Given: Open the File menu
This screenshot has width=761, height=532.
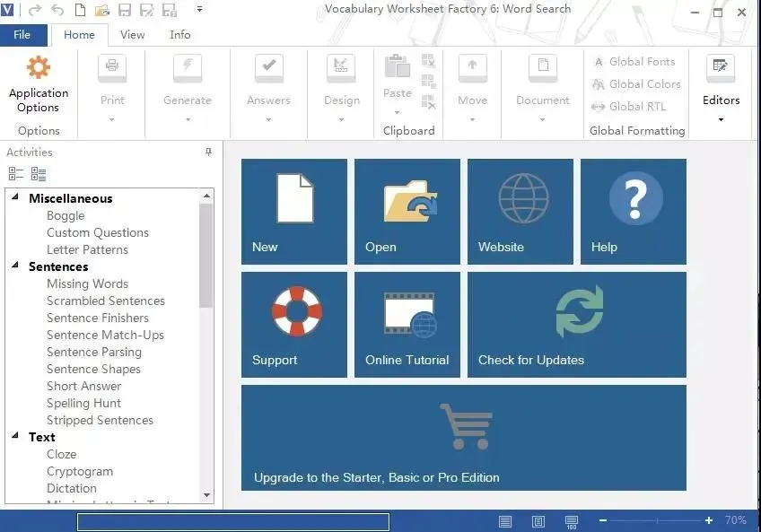Looking at the screenshot, I should 23,35.
